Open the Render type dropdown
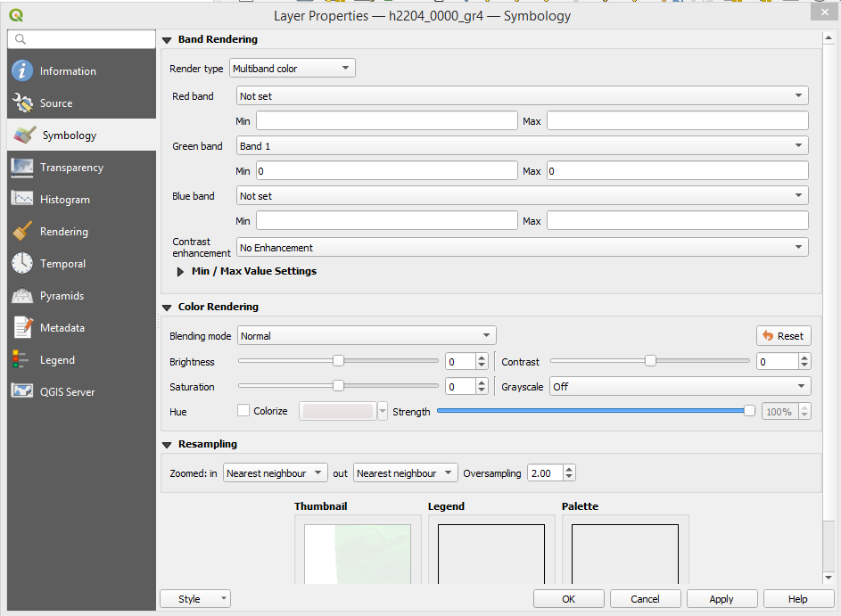Screen dimensions: 841x616 293,68
